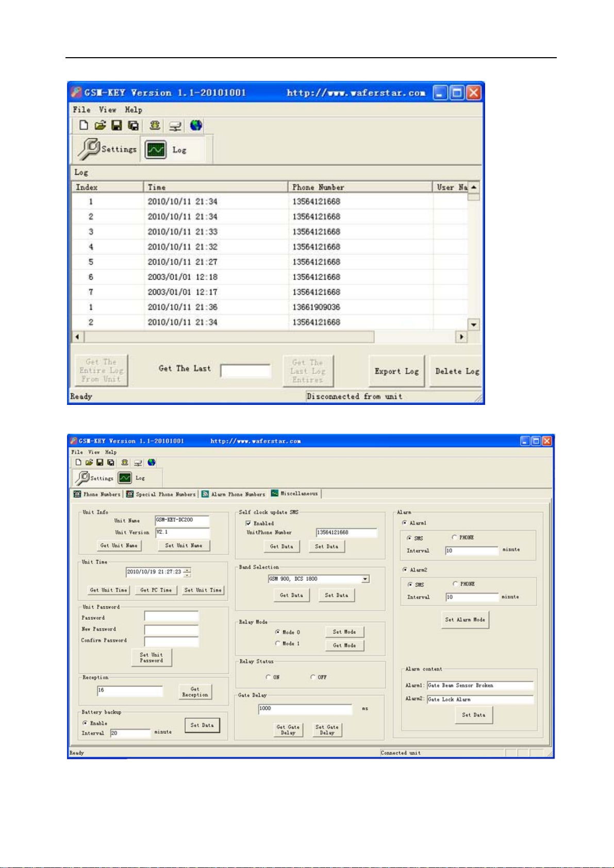Screen dimensions: 614x868
Task: Click Get Gate Delay button
Action: tap(288, 730)
